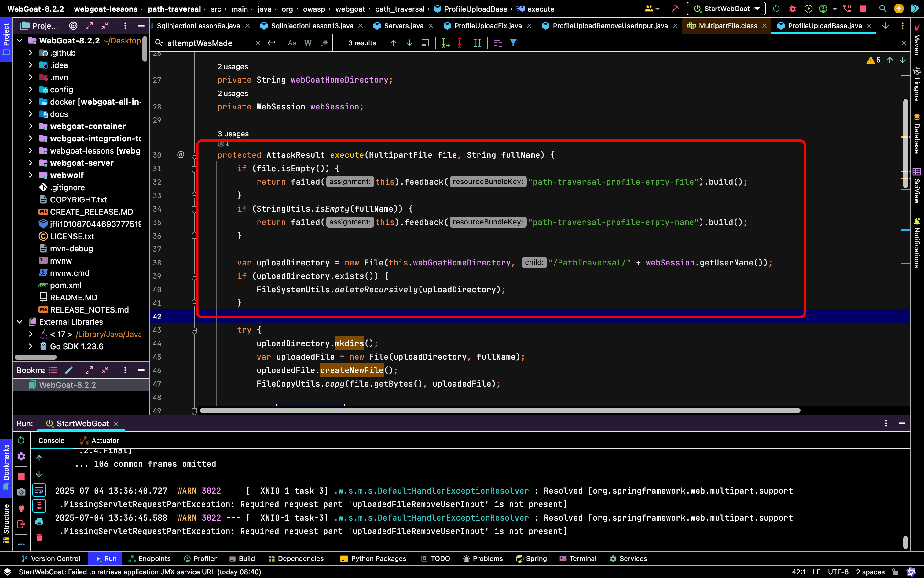
Task: Click the Project tree vertical scrollbar
Action: [x=145, y=49]
